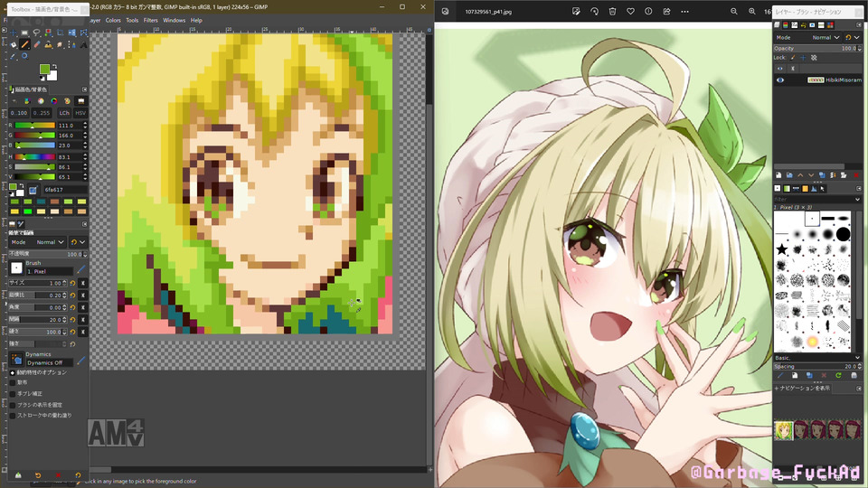Raise layer with up arrow icon
Viewport: 868px width, 488px height.
(x=800, y=175)
